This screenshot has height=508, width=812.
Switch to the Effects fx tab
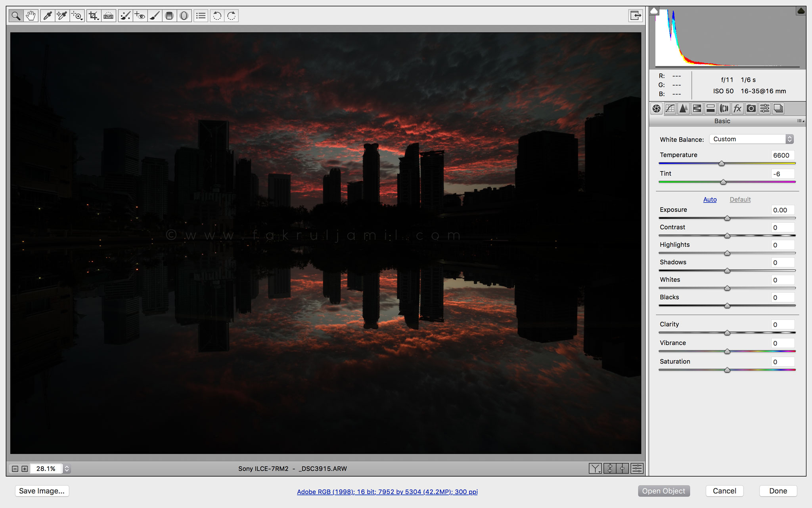(737, 108)
